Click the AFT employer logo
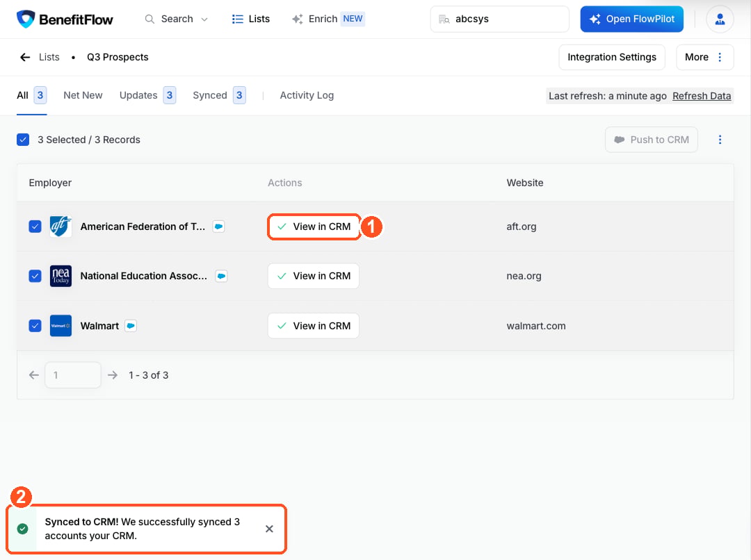 60,227
